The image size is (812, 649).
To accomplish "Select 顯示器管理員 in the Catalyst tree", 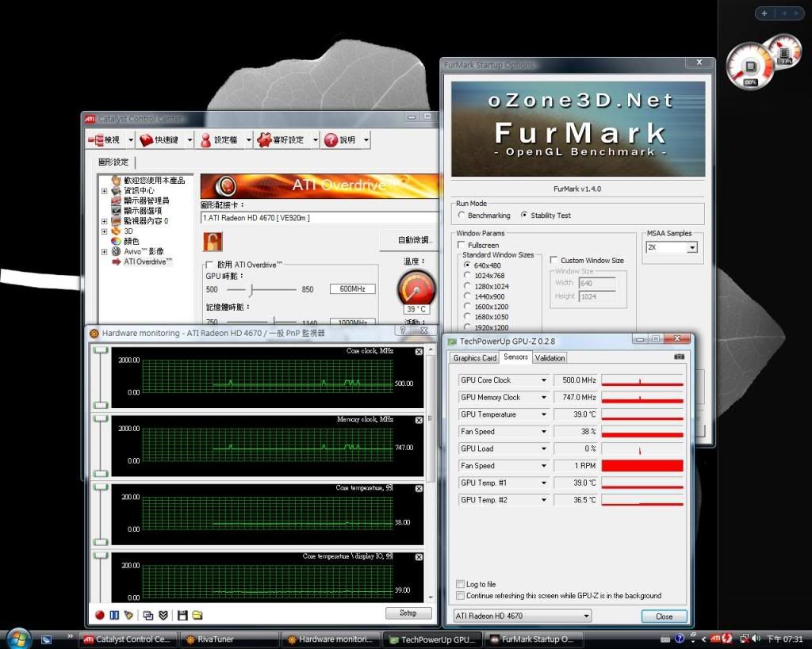I will click(147, 200).
